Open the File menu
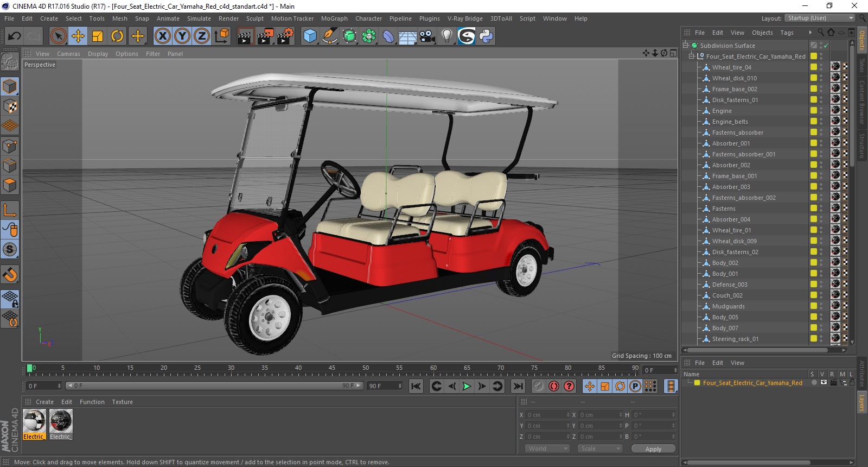The width and height of the screenshot is (868, 467). coord(9,18)
